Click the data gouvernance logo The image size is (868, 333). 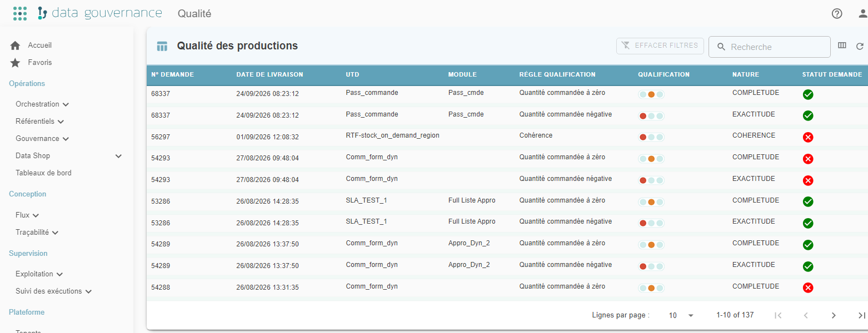click(100, 13)
